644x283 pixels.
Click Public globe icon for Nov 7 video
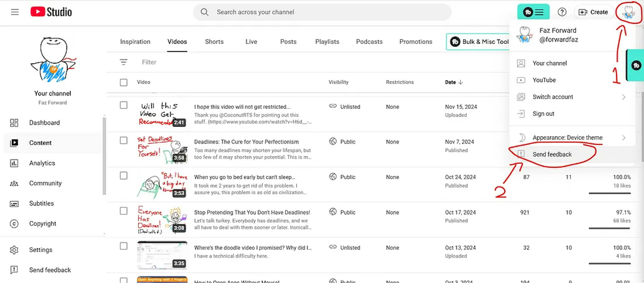333,141
